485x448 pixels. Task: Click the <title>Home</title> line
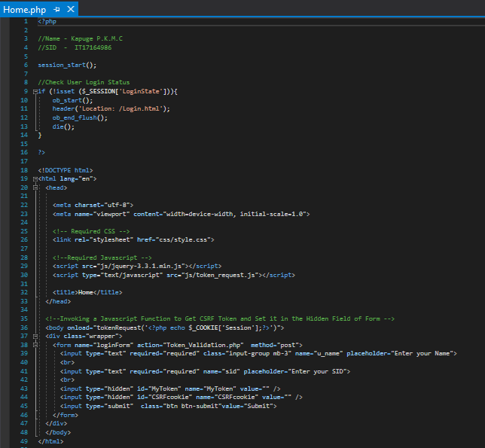(x=87, y=292)
